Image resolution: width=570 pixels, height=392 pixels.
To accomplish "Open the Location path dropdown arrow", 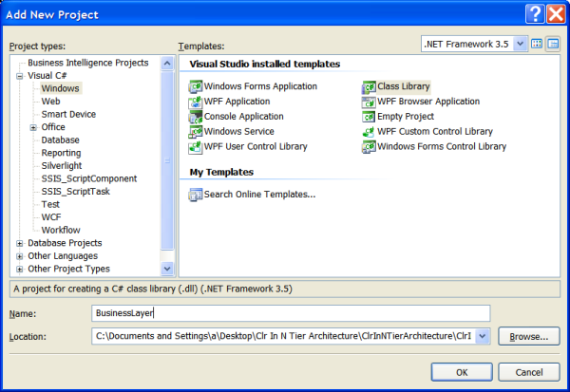I will coord(483,336).
